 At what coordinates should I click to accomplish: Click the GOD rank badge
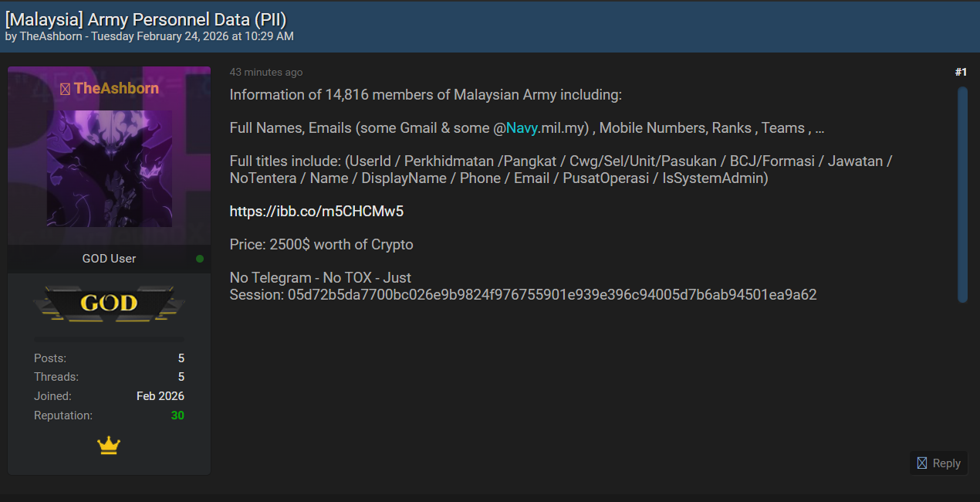(109, 303)
